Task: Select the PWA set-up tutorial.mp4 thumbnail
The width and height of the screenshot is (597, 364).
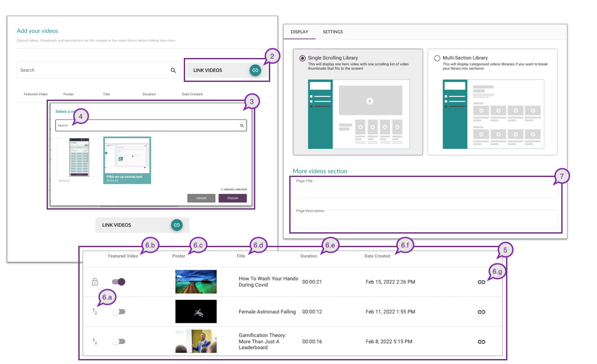Action: 127,160
